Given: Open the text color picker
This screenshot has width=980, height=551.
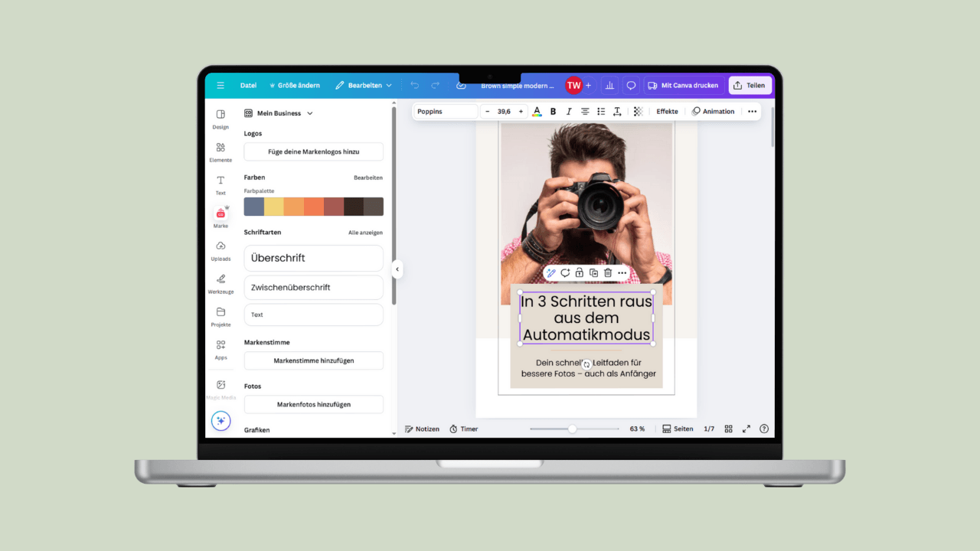Looking at the screenshot, I should (x=537, y=112).
